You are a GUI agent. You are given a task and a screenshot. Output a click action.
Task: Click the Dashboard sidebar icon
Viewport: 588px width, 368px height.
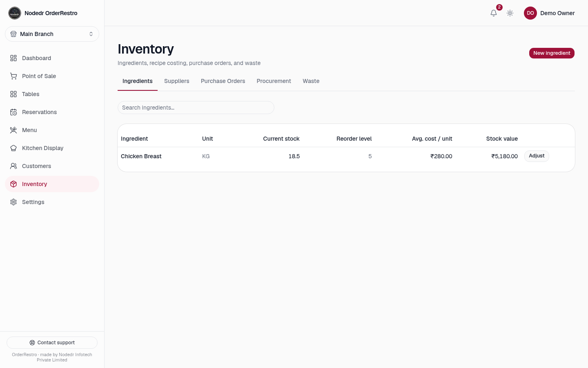tap(13, 58)
